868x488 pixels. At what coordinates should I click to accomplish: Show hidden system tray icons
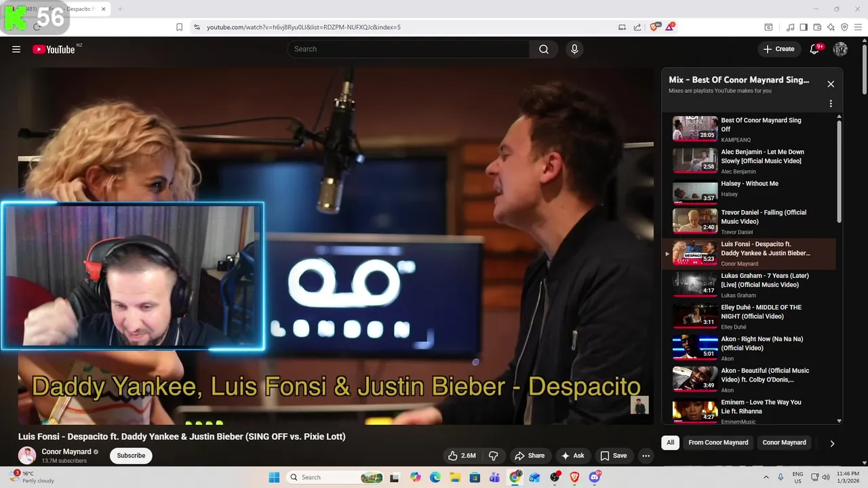768,477
